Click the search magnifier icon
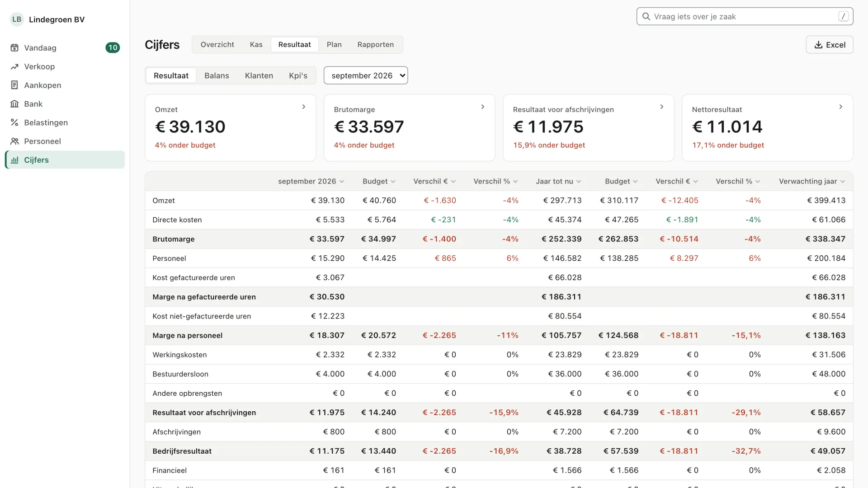The width and height of the screenshot is (868, 488). click(646, 17)
